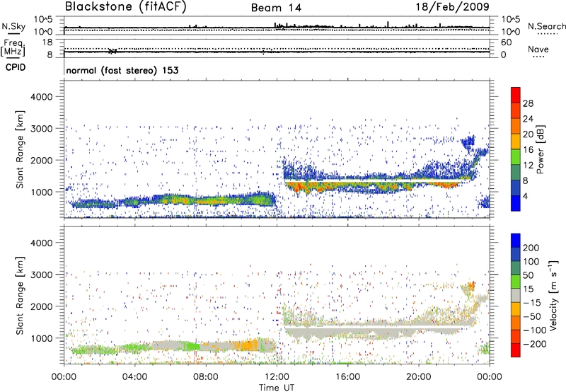Select the "28" label on power scale
Viewport: 566px width, 392px height.
point(528,103)
